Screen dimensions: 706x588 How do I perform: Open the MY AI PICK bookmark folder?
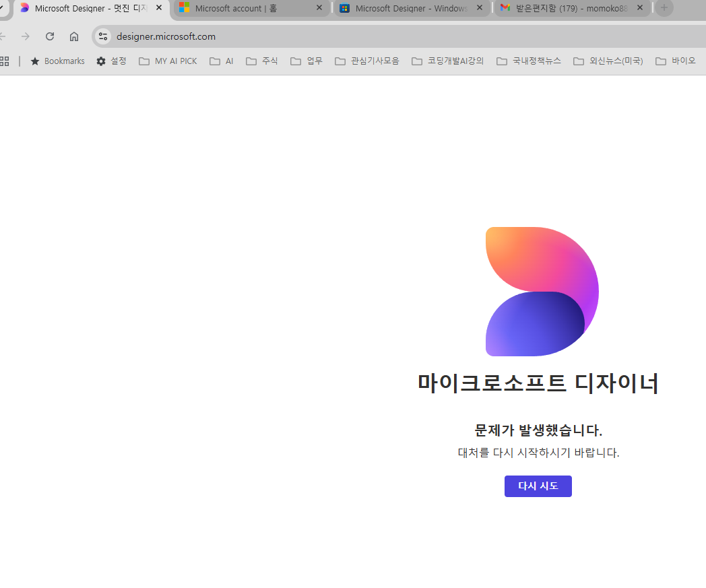(168, 61)
